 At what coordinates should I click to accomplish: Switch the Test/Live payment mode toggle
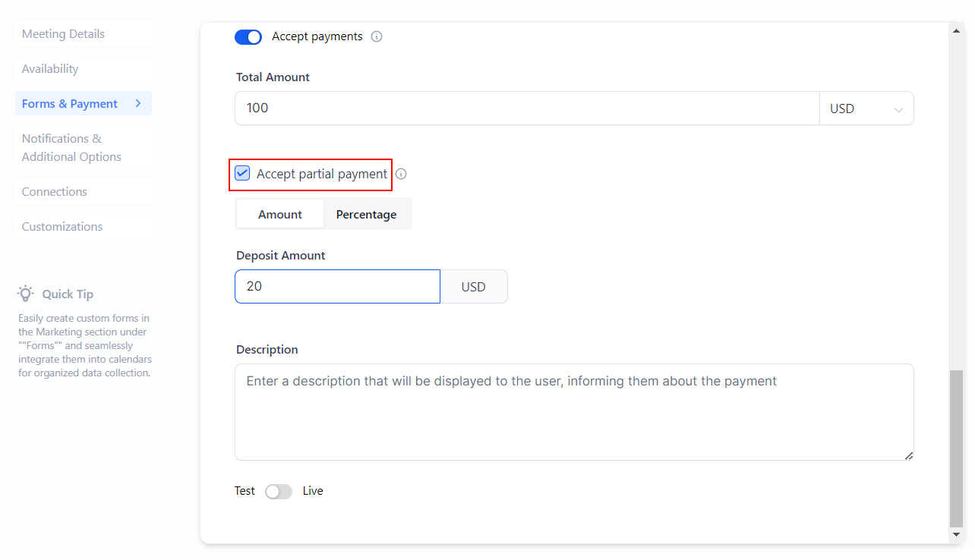coord(279,491)
